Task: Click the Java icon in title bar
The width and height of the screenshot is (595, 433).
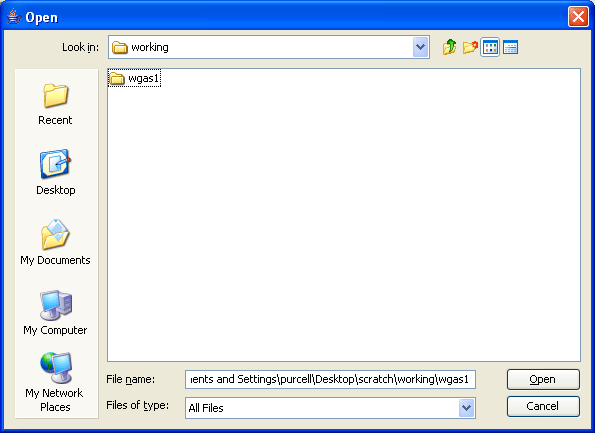Action: coord(14,17)
